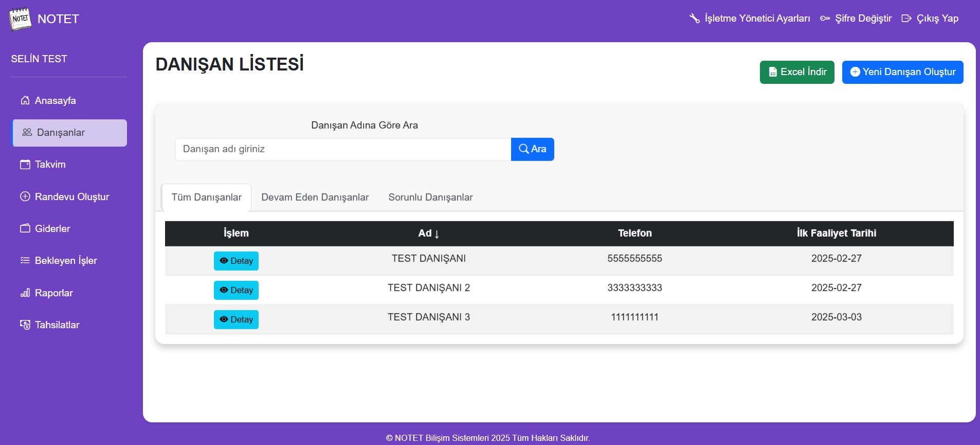Image resolution: width=980 pixels, height=445 pixels.
Task: Click the sort arrow next to Ad header
Action: (x=437, y=234)
